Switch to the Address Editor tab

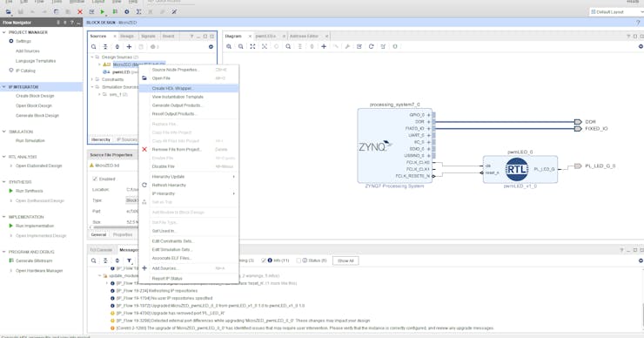click(x=304, y=37)
